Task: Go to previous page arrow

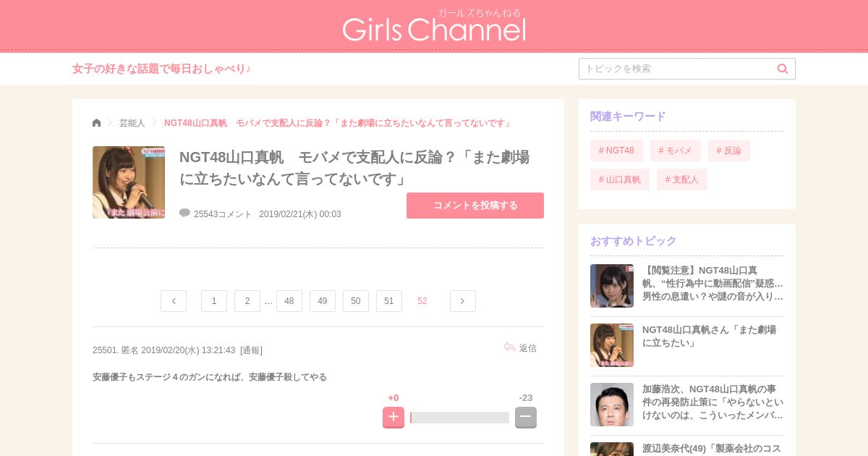Action: point(174,301)
